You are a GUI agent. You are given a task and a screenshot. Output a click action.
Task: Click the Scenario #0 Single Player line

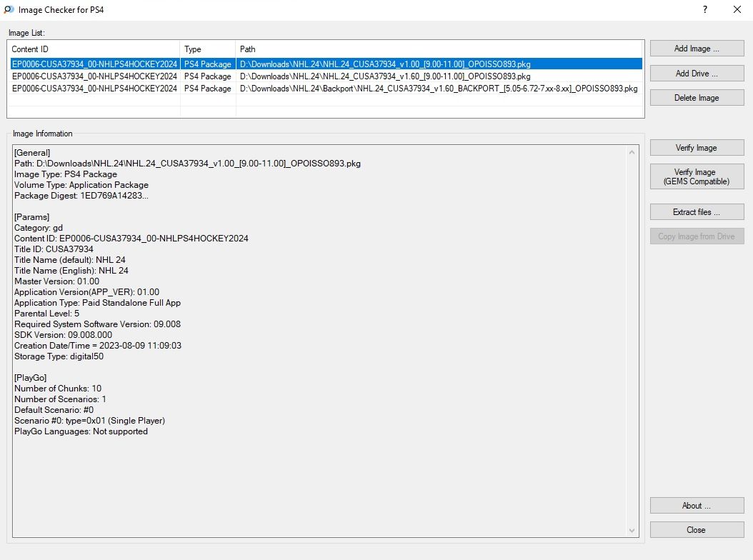click(89, 421)
